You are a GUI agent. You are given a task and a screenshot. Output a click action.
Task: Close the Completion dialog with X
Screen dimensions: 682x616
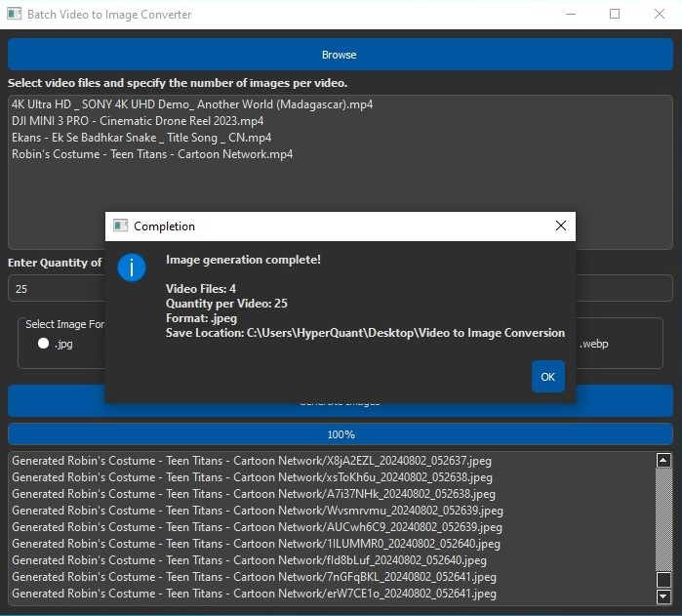coord(560,226)
